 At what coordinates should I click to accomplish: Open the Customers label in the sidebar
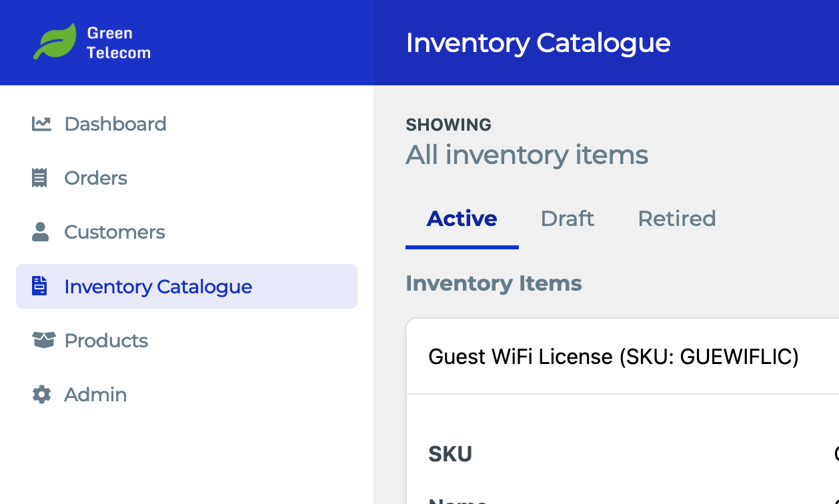(115, 232)
